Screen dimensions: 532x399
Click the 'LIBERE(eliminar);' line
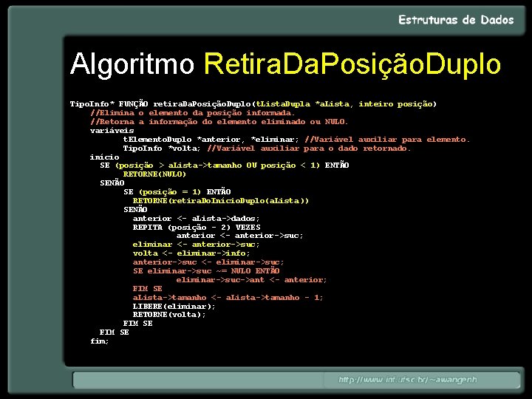174,306
